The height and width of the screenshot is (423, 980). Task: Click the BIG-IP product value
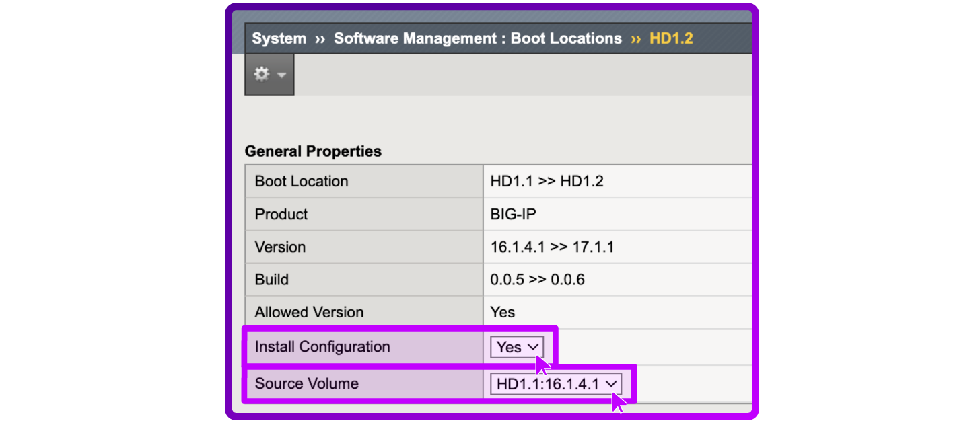click(514, 215)
